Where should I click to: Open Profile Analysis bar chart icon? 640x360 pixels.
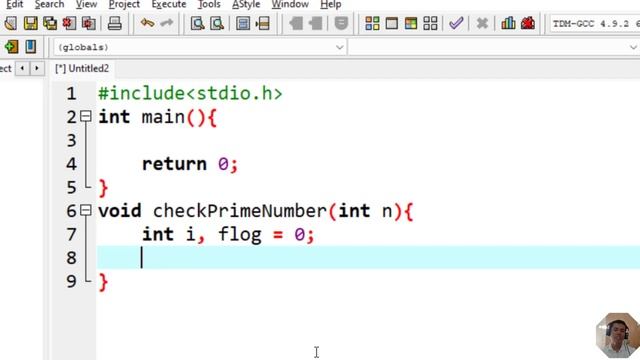coord(508,23)
